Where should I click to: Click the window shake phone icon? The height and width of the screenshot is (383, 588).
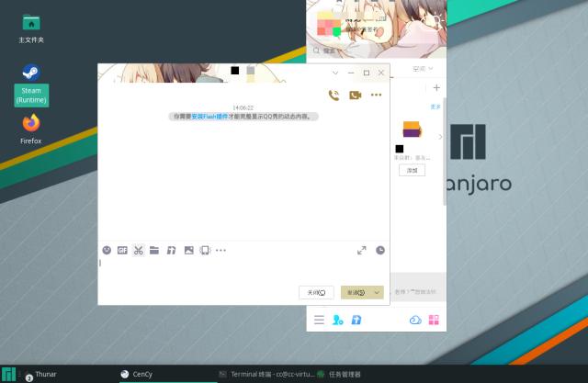pyautogui.click(x=205, y=250)
